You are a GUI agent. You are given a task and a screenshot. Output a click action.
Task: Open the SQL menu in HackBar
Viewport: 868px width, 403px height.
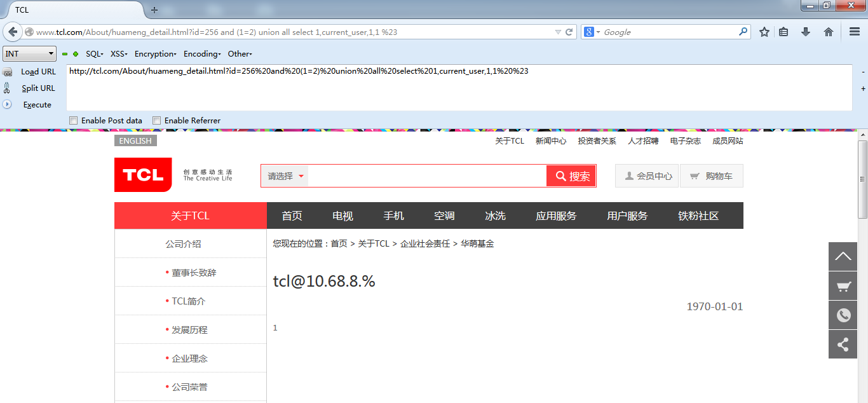tap(94, 54)
